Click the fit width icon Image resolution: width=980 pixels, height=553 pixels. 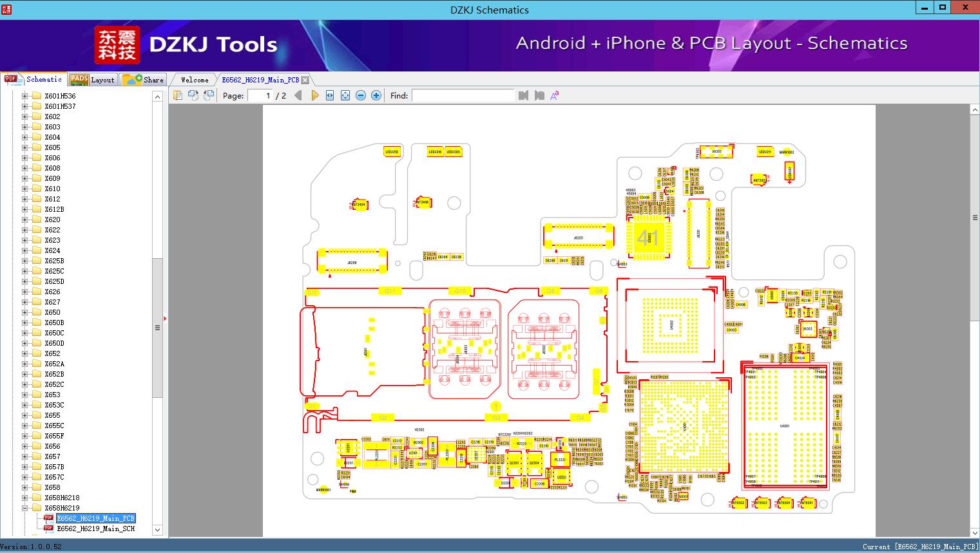click(x=330, y=95)
